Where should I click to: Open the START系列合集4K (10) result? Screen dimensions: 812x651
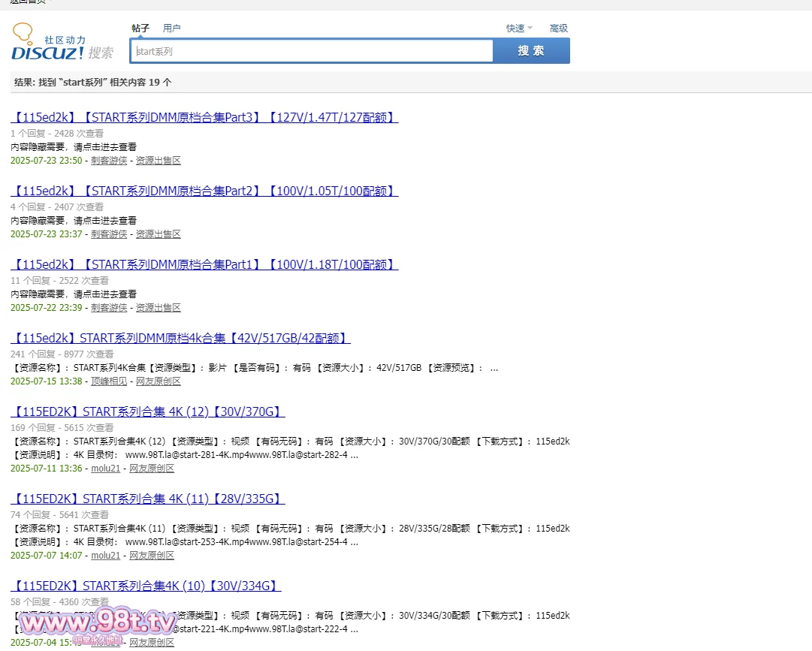coord(146,586)
